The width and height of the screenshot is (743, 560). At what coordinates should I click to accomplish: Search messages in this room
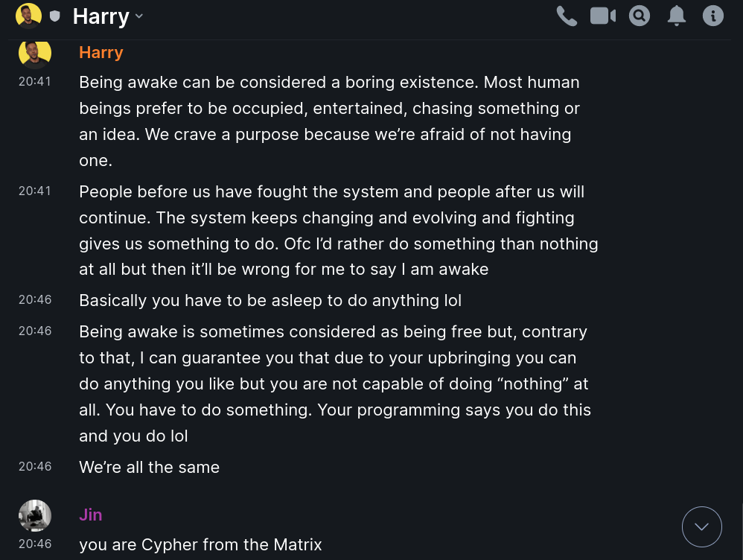640,16
